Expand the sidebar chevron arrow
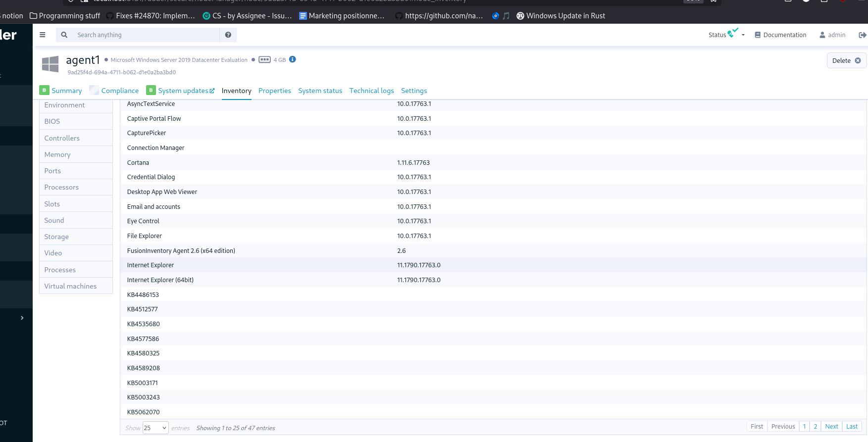This screenshot has height=442, width=868. pos(22,318)
